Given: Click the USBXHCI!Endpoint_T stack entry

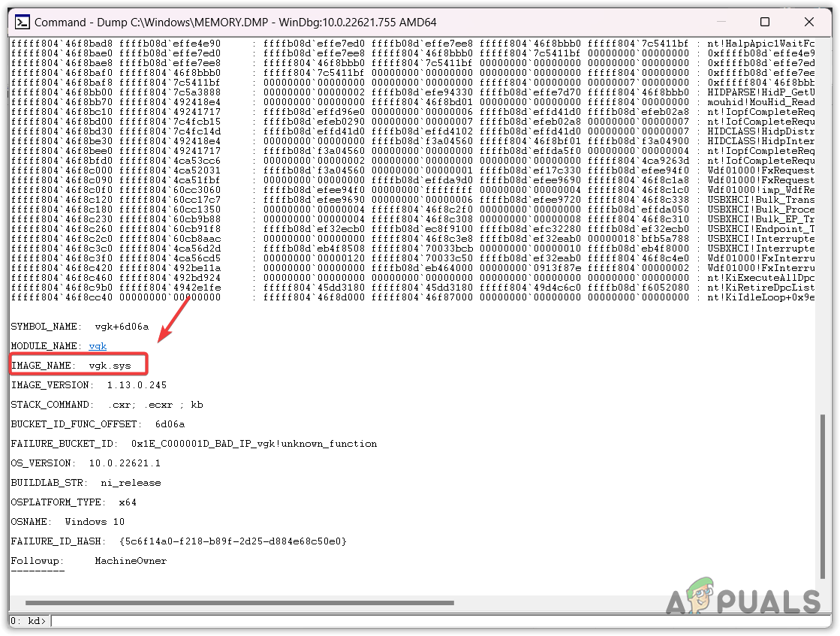Looking at the screenshot, I should coord(760,229).
